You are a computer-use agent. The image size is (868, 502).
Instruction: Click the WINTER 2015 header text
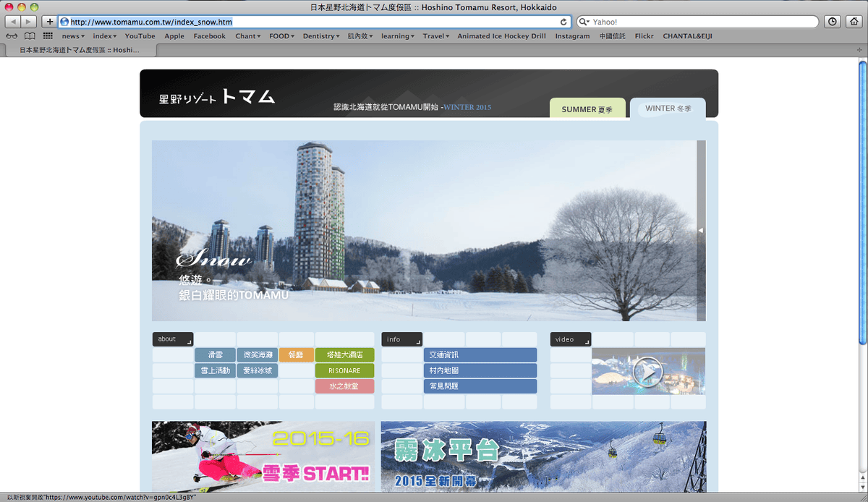point(467,107)
